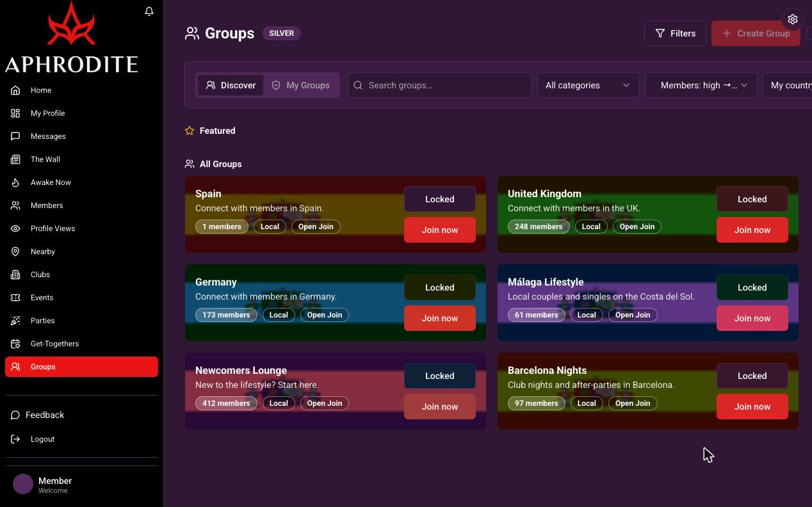Viewport: 812px width, 507px height.
Task: Click the Profile Views eye icon
Action: [15, 229]
